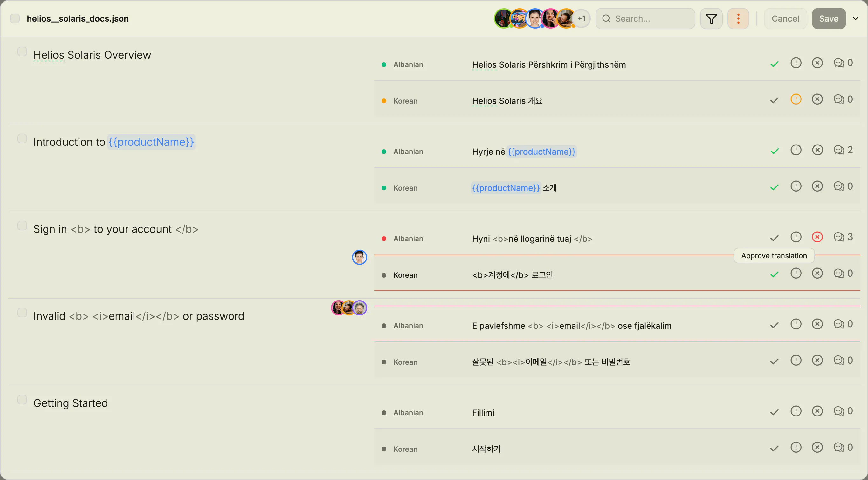The width and height of the screenshot is (868, 480).
Task: Reject the Albanian 'E pavlefshme' translation
Action: [x=817, y=324]
